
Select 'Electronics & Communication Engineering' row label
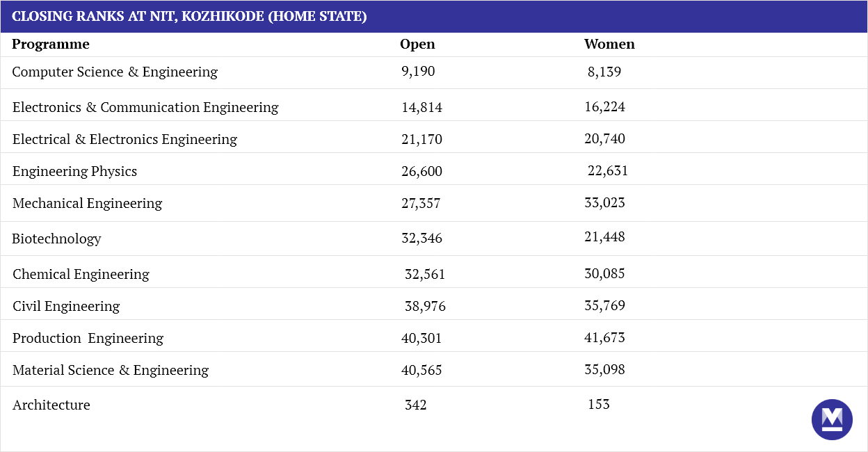(x=145, y=108)
